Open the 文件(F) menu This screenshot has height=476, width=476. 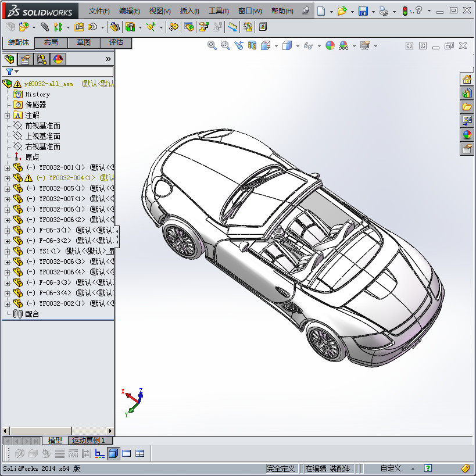(x=99, y=11)
